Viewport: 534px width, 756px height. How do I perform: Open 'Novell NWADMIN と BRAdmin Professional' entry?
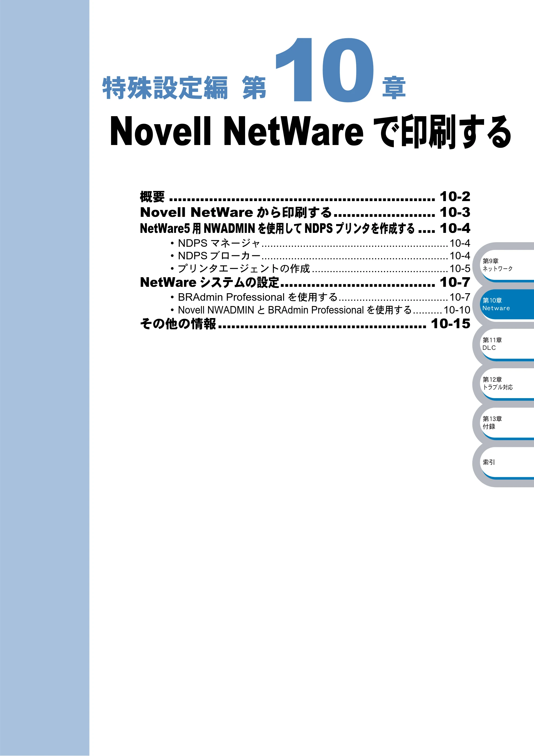pos(320,310)
